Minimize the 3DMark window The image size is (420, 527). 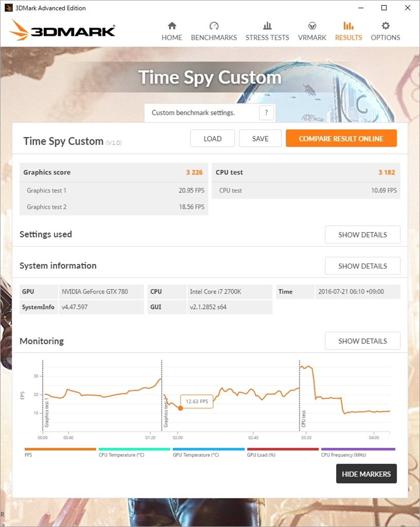point(361,8)
